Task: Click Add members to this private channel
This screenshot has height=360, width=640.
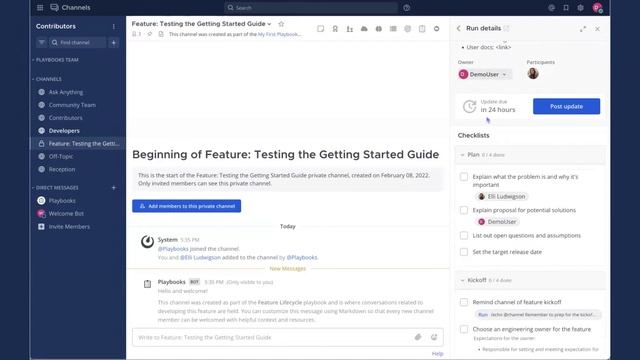Action: [187, 206]
